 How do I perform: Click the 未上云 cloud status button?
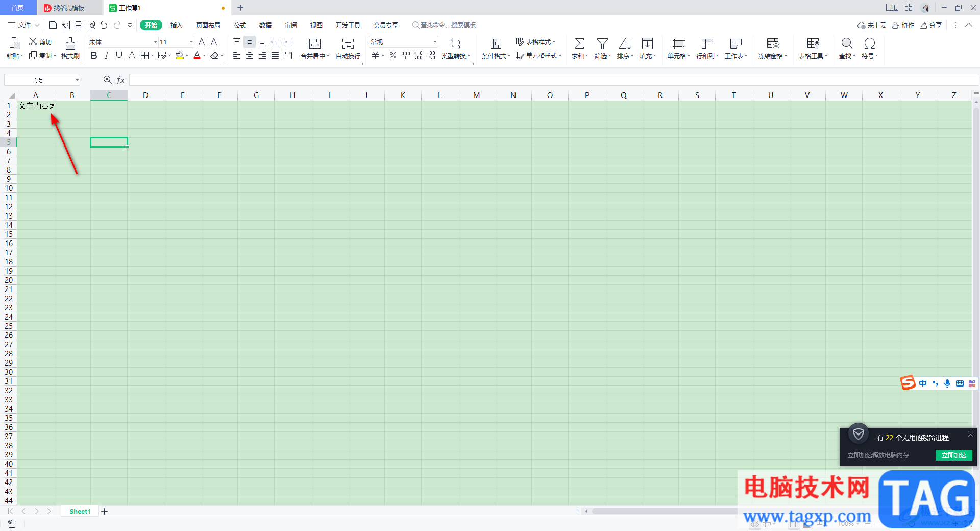(872, 25)
